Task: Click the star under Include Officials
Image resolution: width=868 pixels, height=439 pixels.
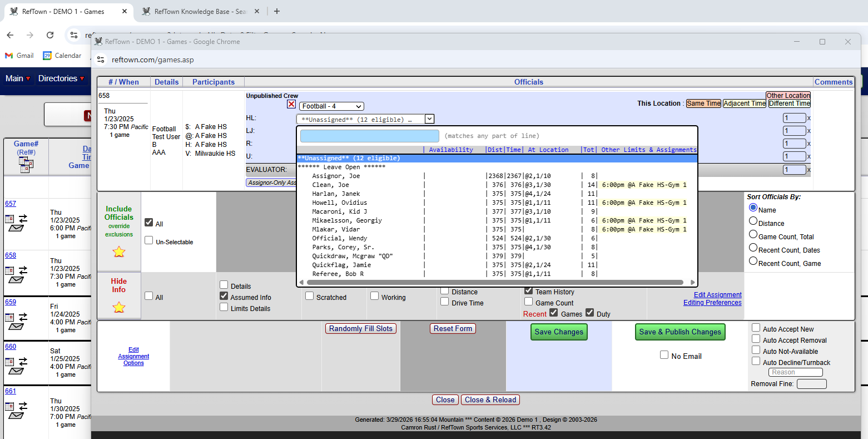Action: [x=119, y=253]
